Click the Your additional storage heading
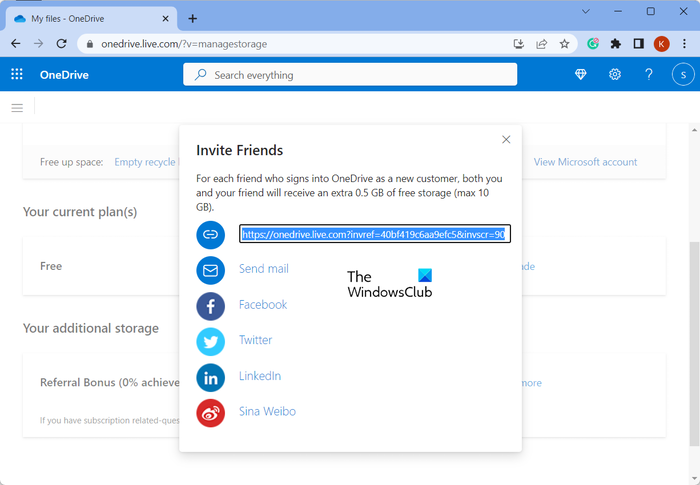700x485 pixels. tap(91, 328)
